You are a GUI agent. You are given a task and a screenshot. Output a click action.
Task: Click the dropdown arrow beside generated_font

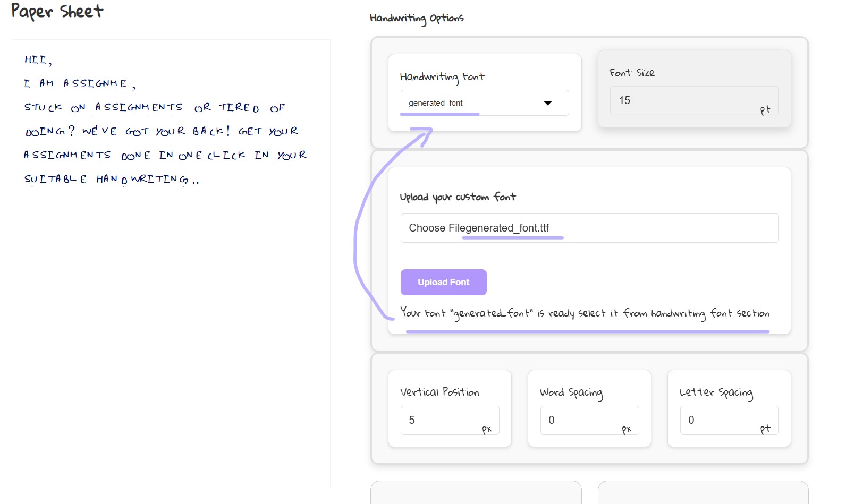coord(548,103)
